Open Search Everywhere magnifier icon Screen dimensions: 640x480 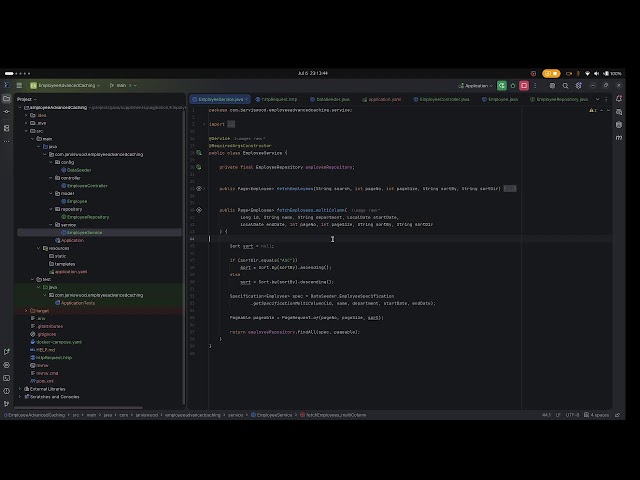565,86
